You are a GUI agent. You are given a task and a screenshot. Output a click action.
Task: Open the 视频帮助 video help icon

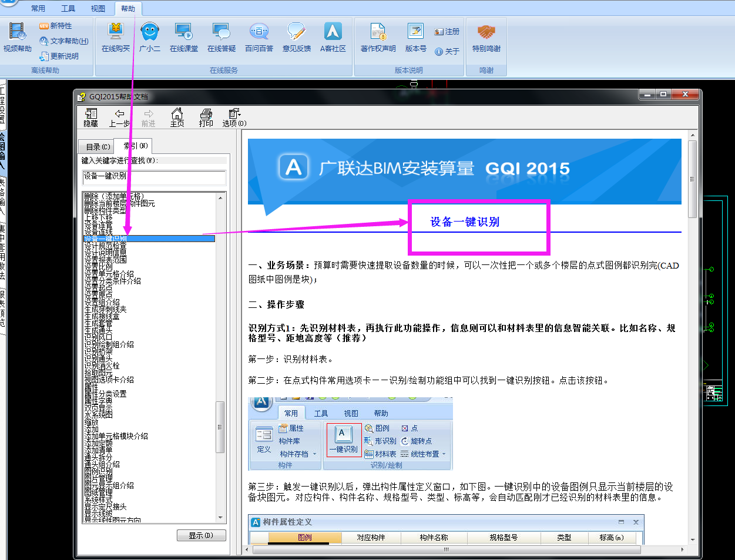click(17, 37)
